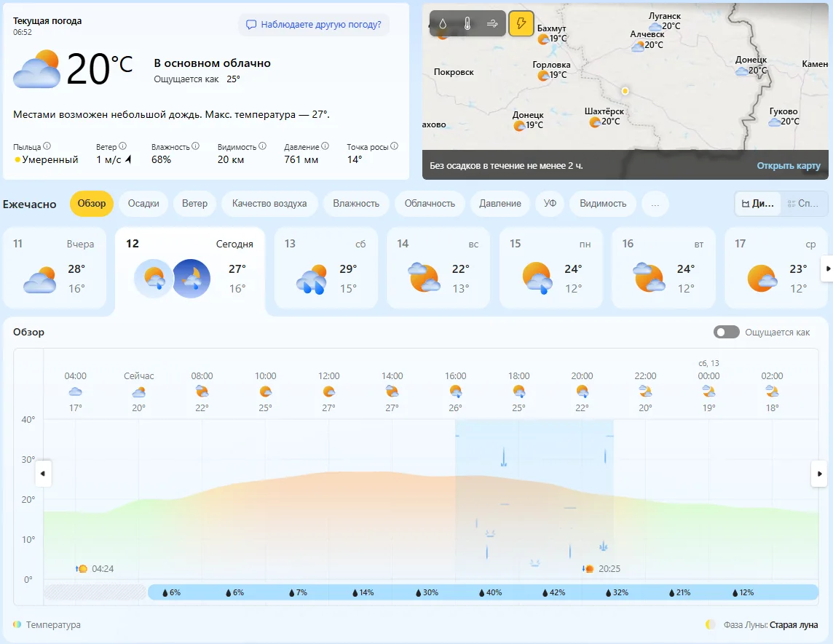Select the precipitation layer icon on map
This screenshot has height=644, width=833.
coord(443,23)
